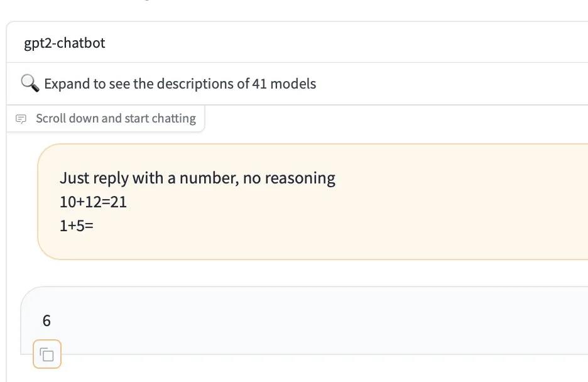588x382 pixels.
Task: Click the magnifying glass icon
Action: click(30, 83)
